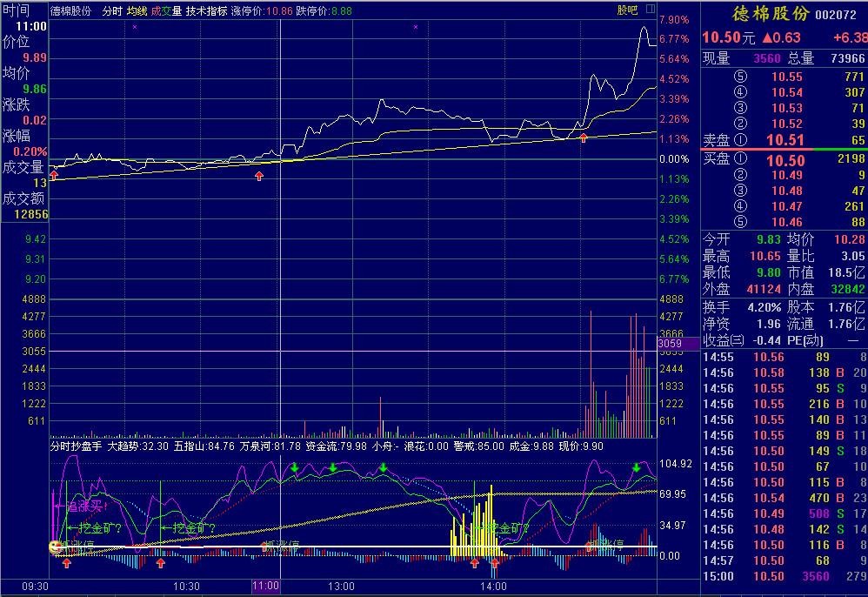Screen dimensions: 868x597
Task: Toggle the 分时 intraday view
Action: coord(112,11)
